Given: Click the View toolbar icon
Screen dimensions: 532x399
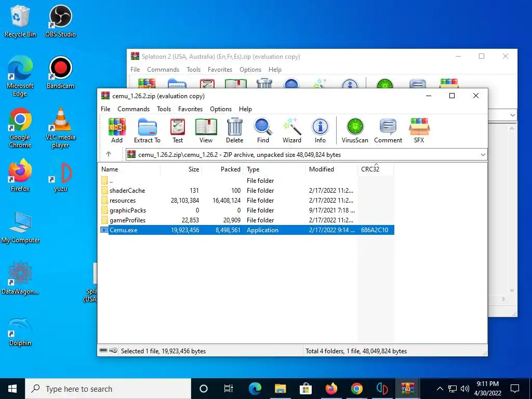Looking at the screenshot, I should (206, 130).
